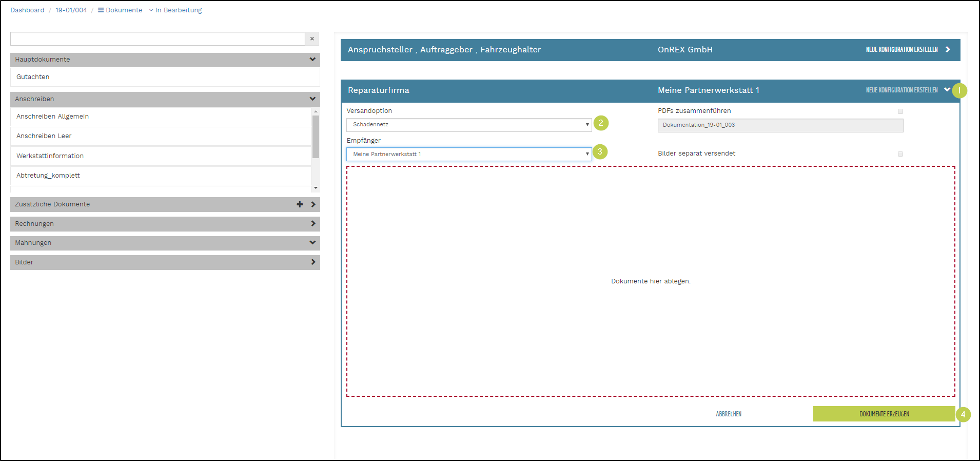Image resolution: width=980 pixels, height=461 pixels.
Task: Open the Empfänger dropdown
Action: [x=468, y=155]
